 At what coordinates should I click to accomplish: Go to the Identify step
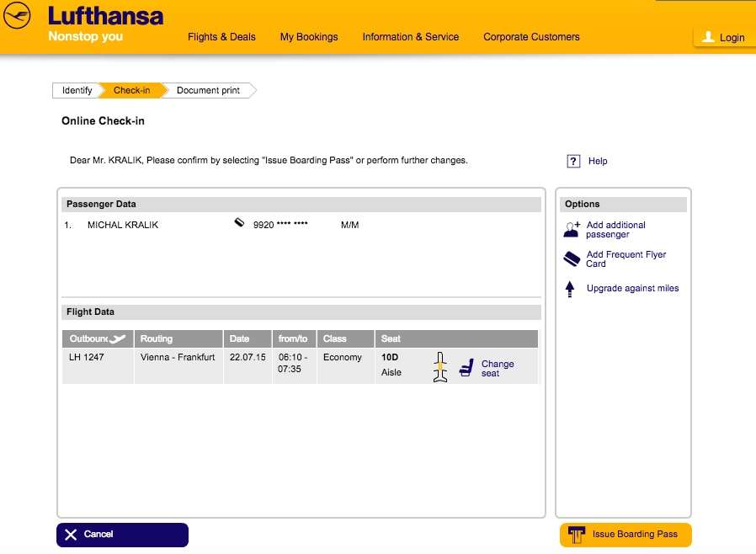tap(77, 90)
